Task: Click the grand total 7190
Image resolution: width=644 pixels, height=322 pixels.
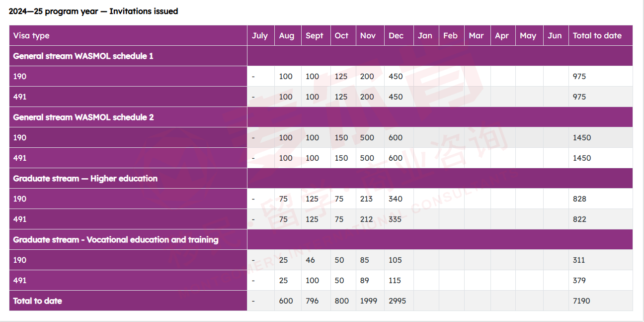Action: [x=581, y=301]
